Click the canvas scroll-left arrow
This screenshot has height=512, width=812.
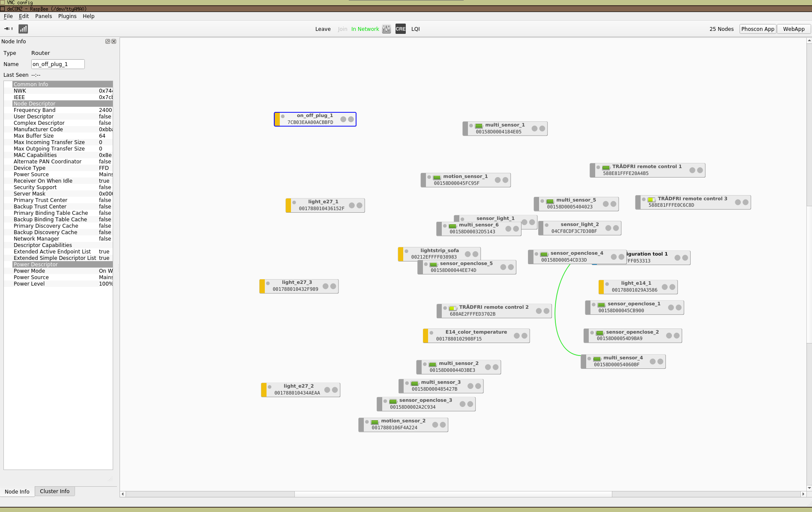123,494
